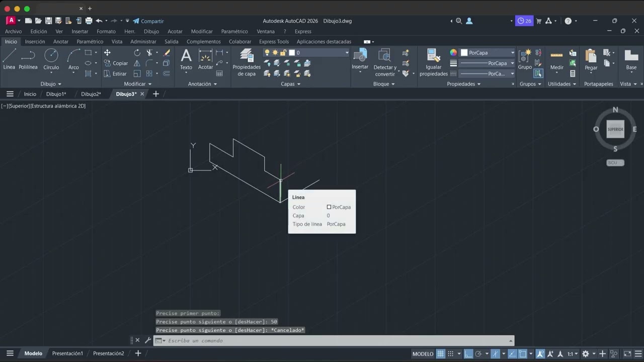Image resolution: width=644 pixels, height=362 pixels.
Task: Click the Estirar button
Action: 115,74
